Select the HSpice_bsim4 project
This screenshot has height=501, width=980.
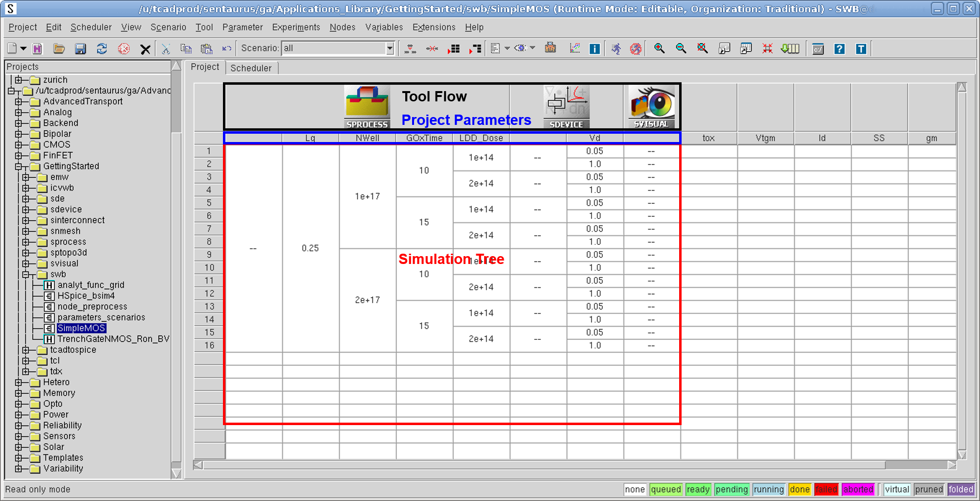click(86, 296)
